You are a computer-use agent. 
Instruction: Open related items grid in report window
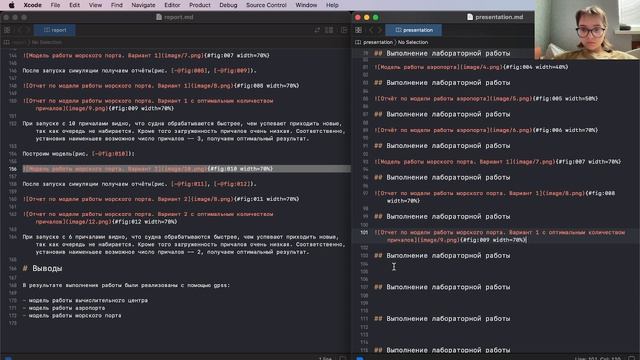point(7,30)
